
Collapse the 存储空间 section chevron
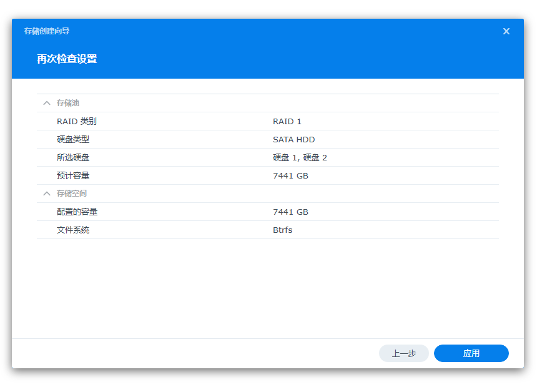pos(46,194)
